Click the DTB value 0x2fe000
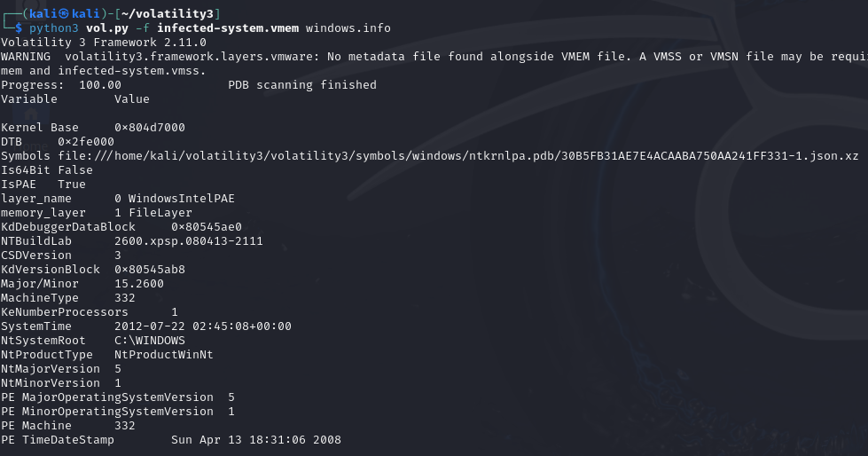This screenshot has height=456, width=868. 86,142
